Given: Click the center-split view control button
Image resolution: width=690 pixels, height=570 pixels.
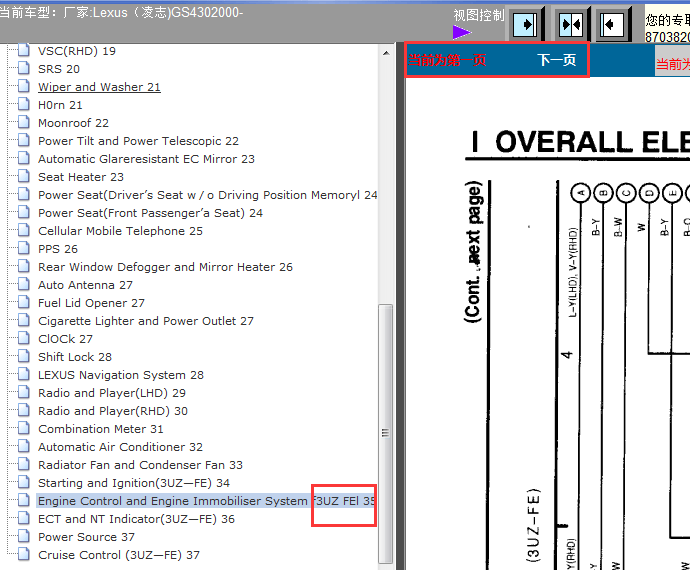Looking at the screenshot, I should [571, 24].
